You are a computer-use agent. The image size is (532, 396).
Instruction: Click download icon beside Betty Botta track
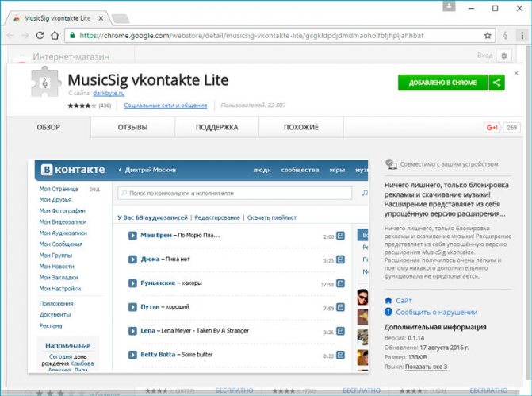pos(340,355)
